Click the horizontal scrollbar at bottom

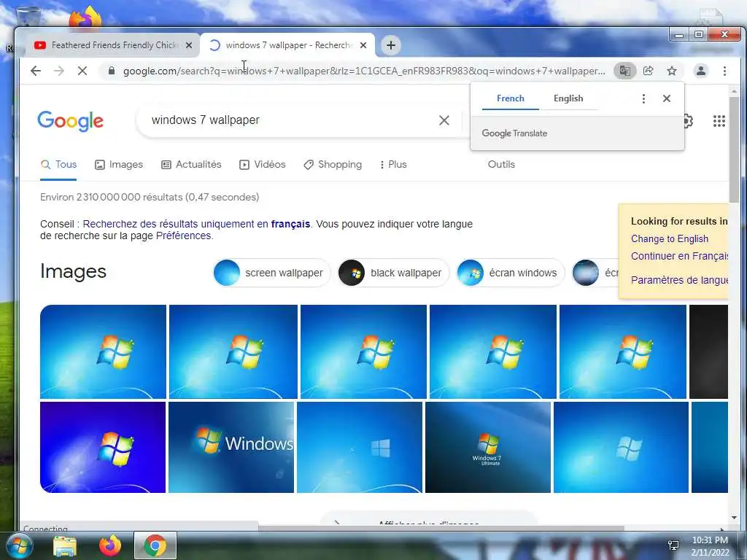pyautogui.click(x=441, y=528)
